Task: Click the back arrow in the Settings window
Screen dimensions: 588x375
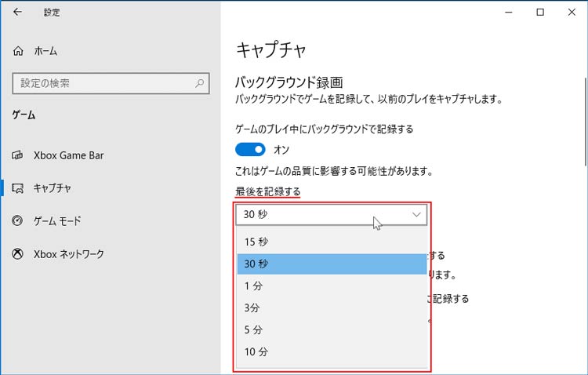Action: 17,12
